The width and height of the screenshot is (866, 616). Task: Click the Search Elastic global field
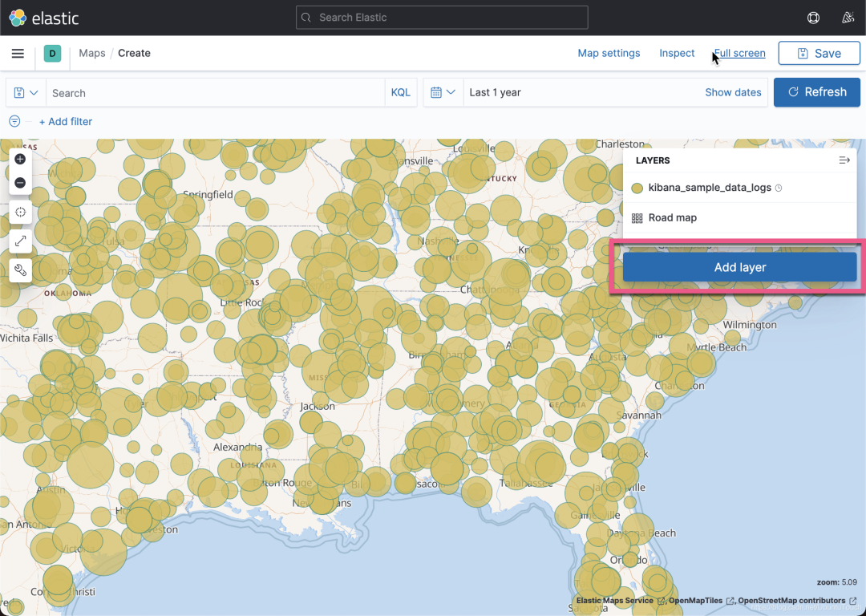[x=442, y=18]
